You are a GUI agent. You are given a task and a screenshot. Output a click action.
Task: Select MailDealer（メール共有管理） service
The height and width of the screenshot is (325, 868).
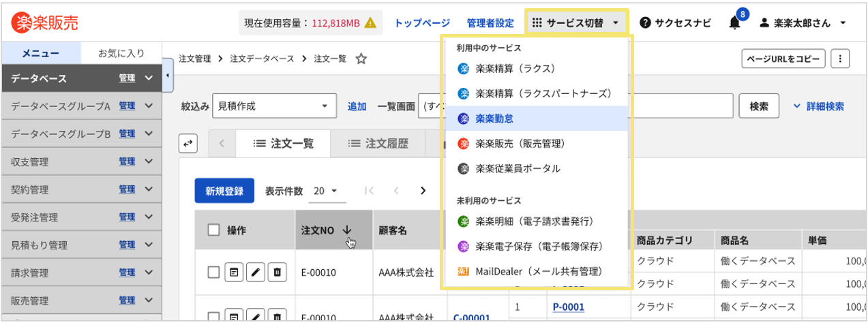pos(536,271)
